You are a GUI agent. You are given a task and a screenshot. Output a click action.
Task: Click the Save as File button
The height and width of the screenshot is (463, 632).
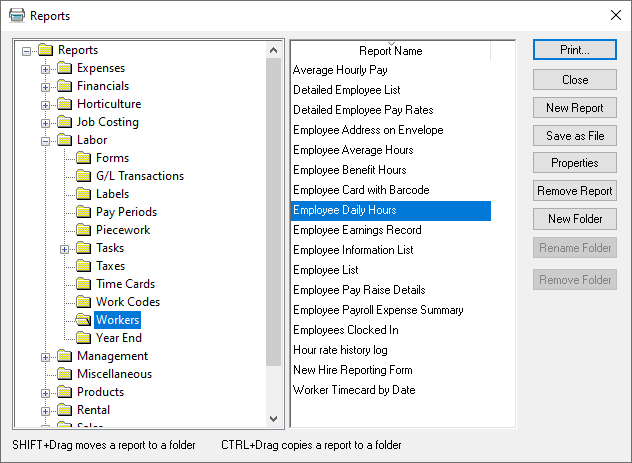tap(574, 136)
